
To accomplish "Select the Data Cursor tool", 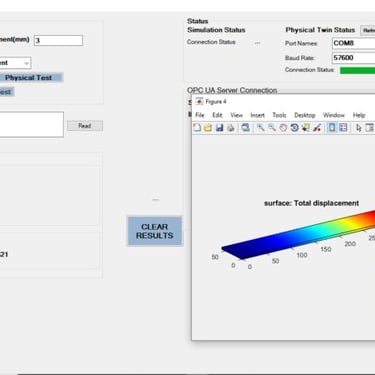I will click(x=306, y=128).
